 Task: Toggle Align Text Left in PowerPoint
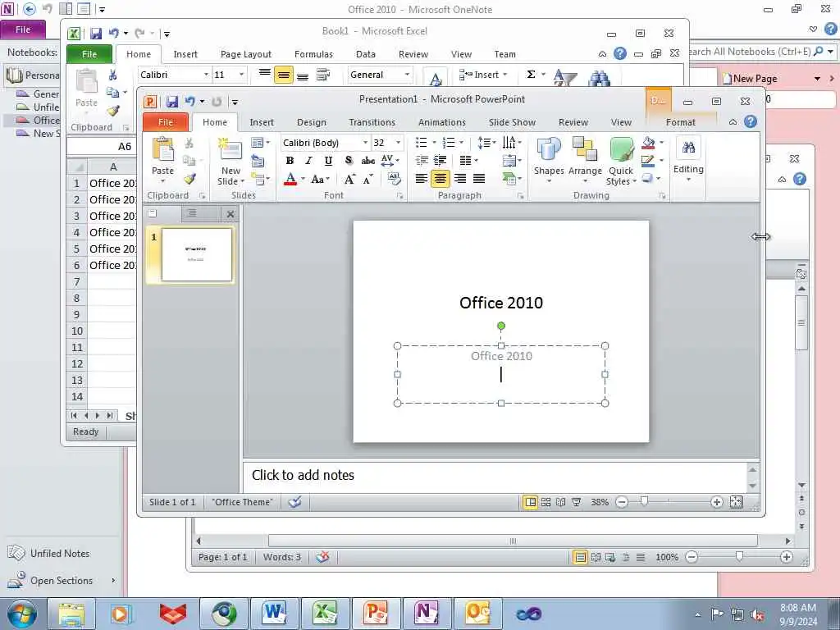pyautogui.click(x=422, y=178)
